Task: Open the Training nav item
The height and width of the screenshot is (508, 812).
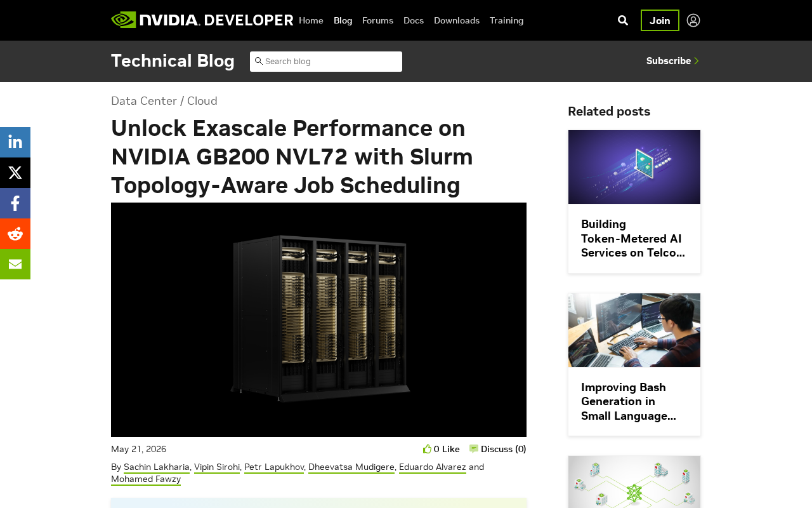Action: point(507,20)
